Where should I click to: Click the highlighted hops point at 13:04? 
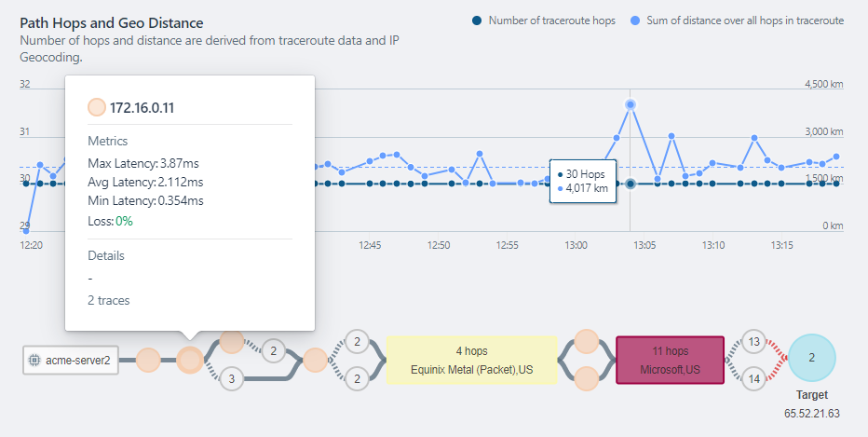(x=631, y=184)
